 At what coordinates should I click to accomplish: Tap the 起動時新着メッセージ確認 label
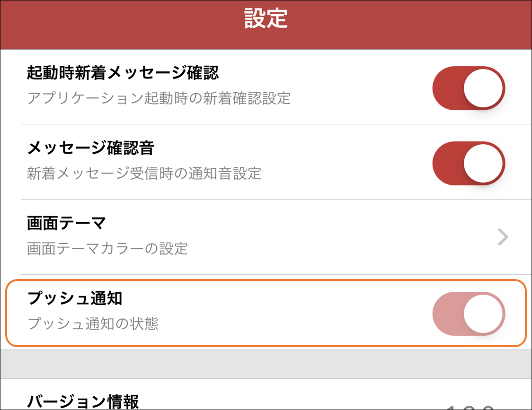[123, 73]
